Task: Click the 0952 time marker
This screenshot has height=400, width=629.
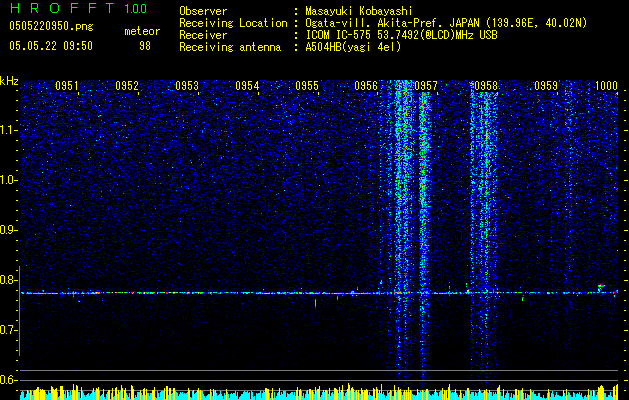Action: (127, 86)
